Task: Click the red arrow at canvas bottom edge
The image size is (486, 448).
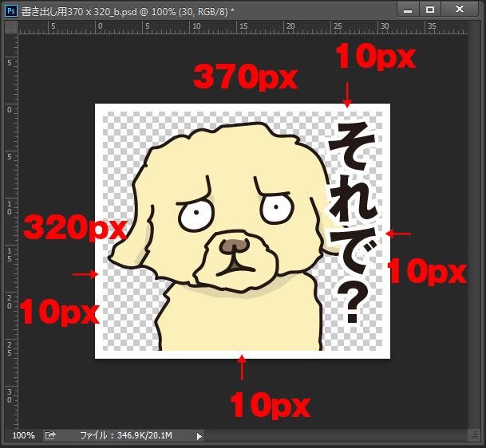Action: [x=242, y=367]
